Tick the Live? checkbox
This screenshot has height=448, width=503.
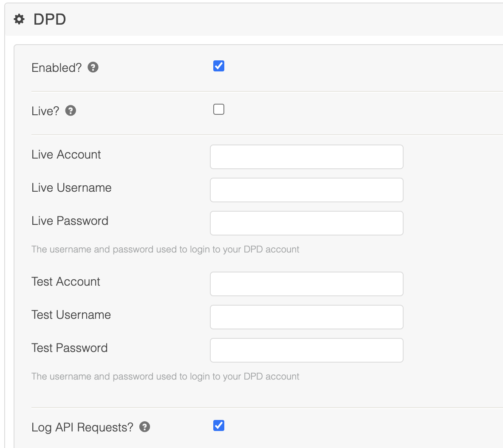point(219,109)
